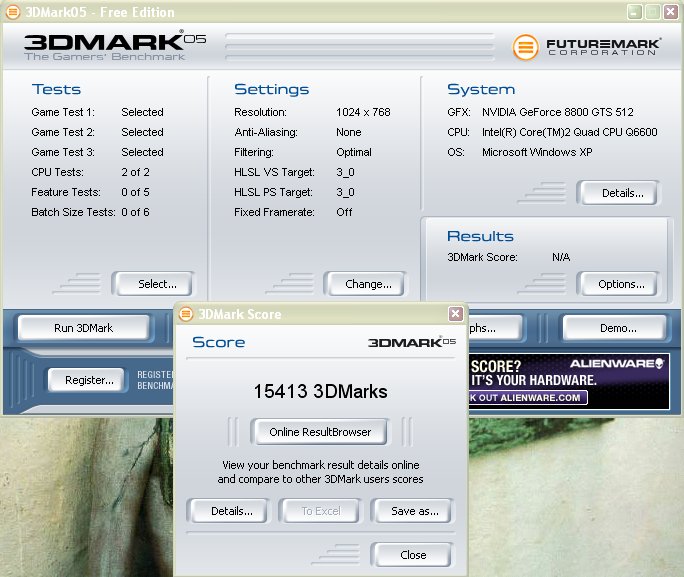The width and height of the screenshot is (684, 577).
Task: Open results Options... button
Action: [x=618, y=284]
